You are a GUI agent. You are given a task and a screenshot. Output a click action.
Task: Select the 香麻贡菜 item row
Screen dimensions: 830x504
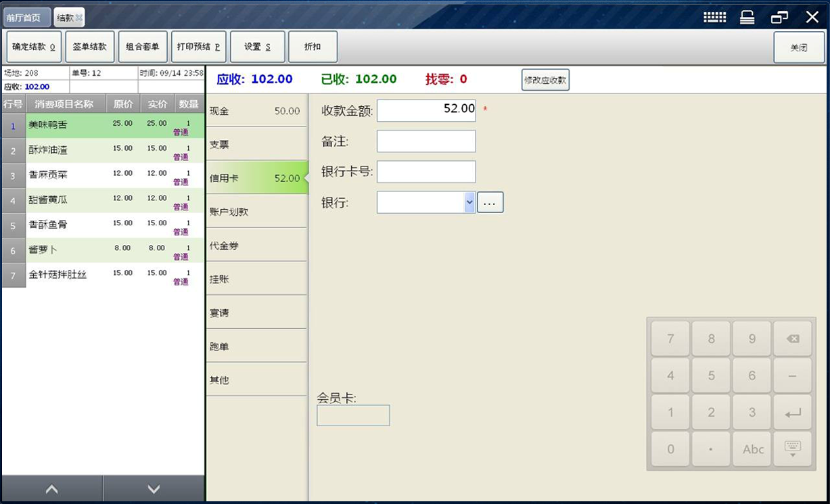point(103,175)
